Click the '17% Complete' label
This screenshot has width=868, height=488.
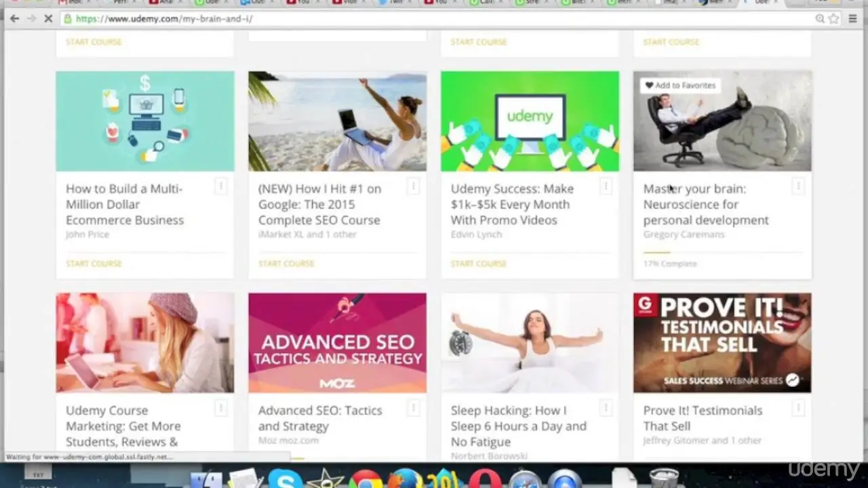point(669,264)
